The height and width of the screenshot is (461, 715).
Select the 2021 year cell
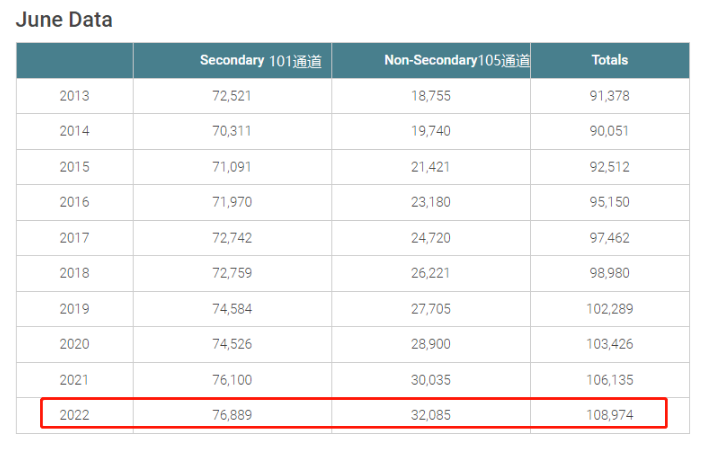[x=75, y=379]
